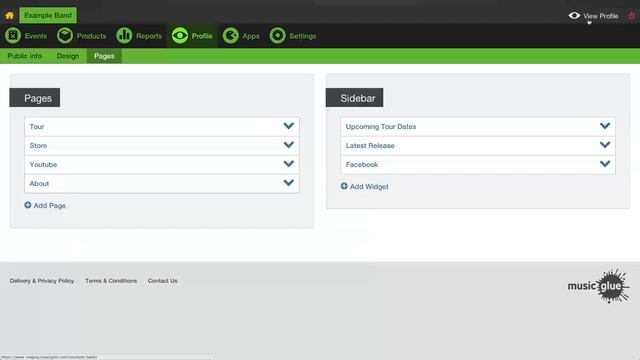Expand the Facebook widget chevron
Screen dimensions: 640x360
coord(605,164)
